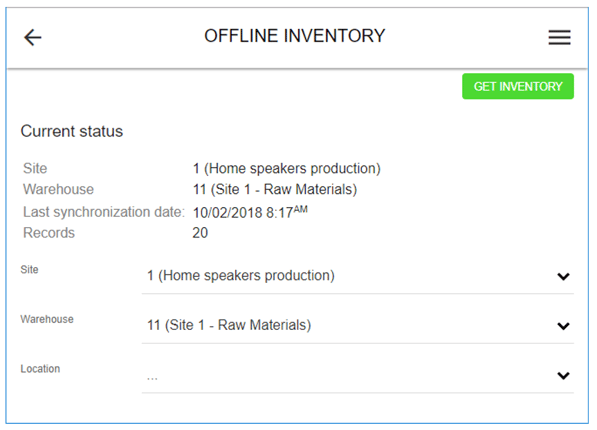Click the Last synchronization date label
The width and height of the screenshot is (597, 430).
[x=104, y=212]
